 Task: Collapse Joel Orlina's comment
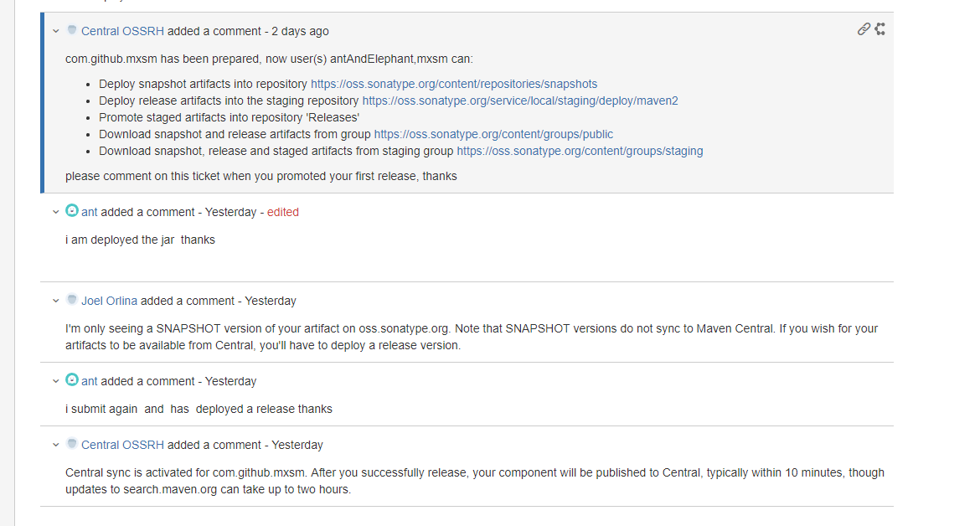coord(55,301)
